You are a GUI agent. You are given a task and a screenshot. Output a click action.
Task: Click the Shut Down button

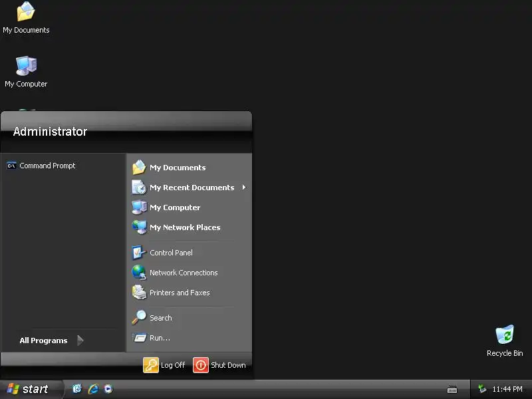point(219,365)
